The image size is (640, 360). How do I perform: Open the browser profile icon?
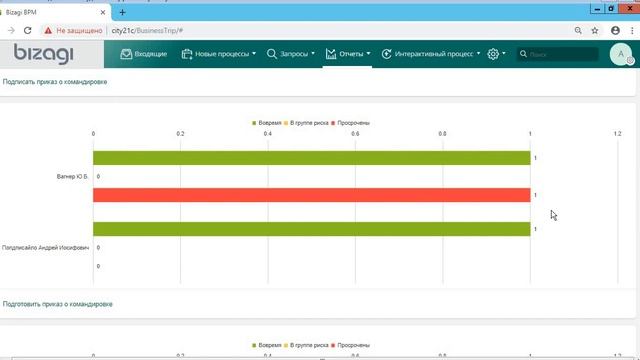(615, 30)
